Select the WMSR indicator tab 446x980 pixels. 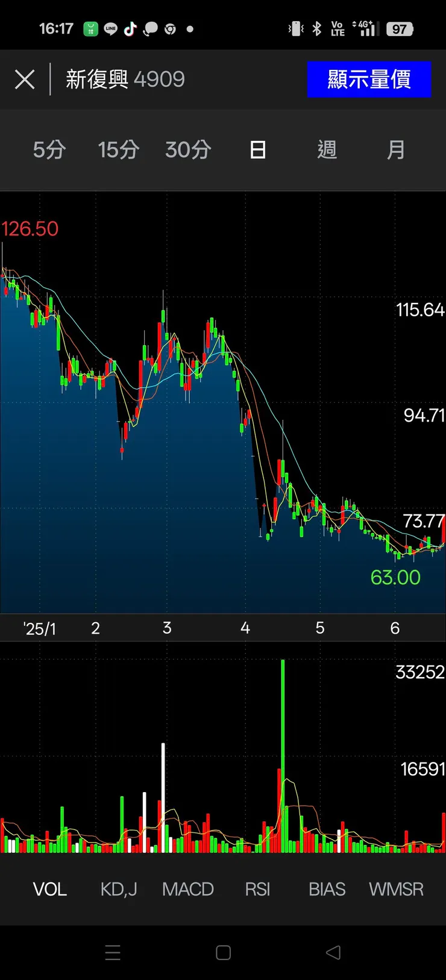[396, 889]
